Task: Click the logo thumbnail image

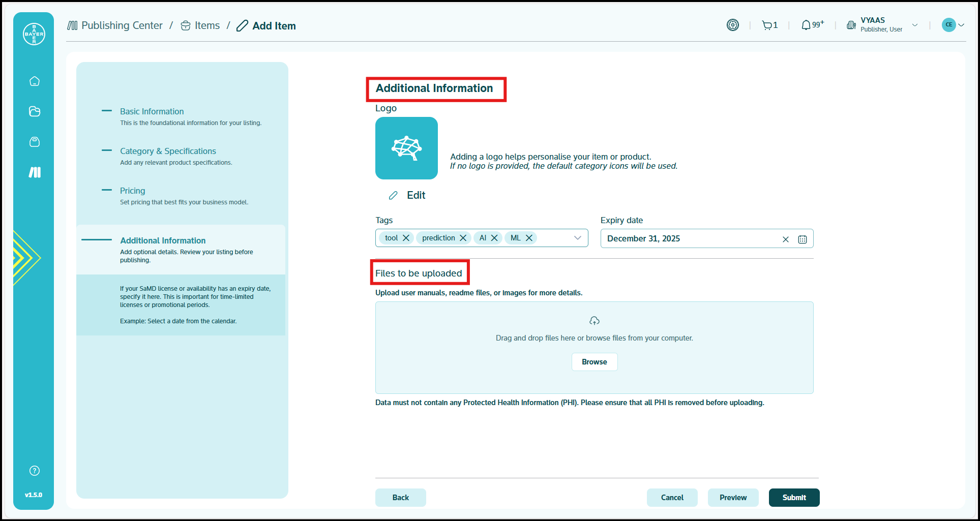Action: pos(406,148)
